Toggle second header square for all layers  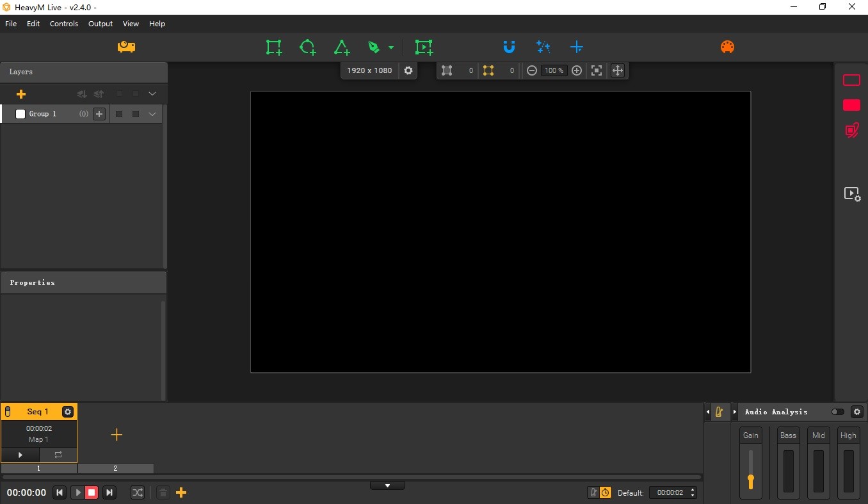point(136,94)
